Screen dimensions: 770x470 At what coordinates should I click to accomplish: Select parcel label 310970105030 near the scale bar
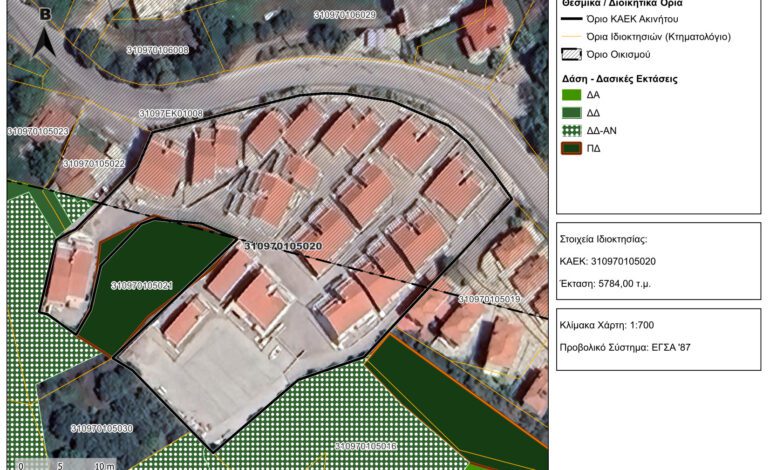point(102,428)
